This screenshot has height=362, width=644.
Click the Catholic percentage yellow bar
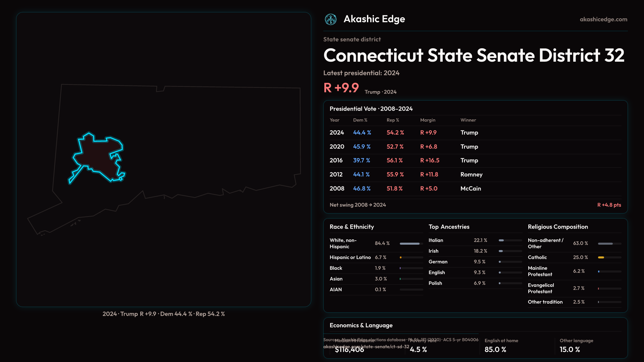tap(601, 257)
